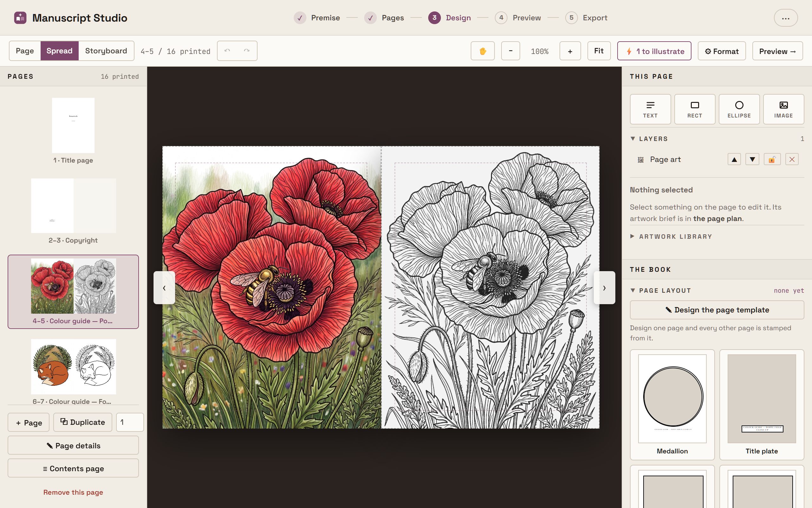
Task: Open the Format settings
Action: 722,51
